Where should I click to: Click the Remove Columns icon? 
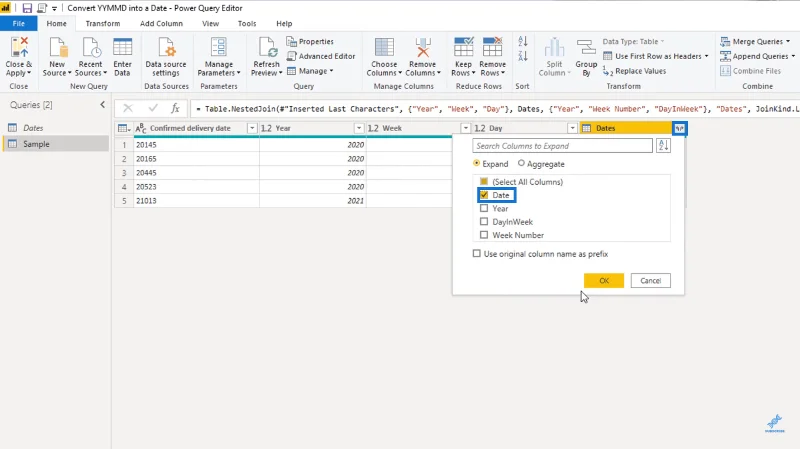click(x=422, y=47)
